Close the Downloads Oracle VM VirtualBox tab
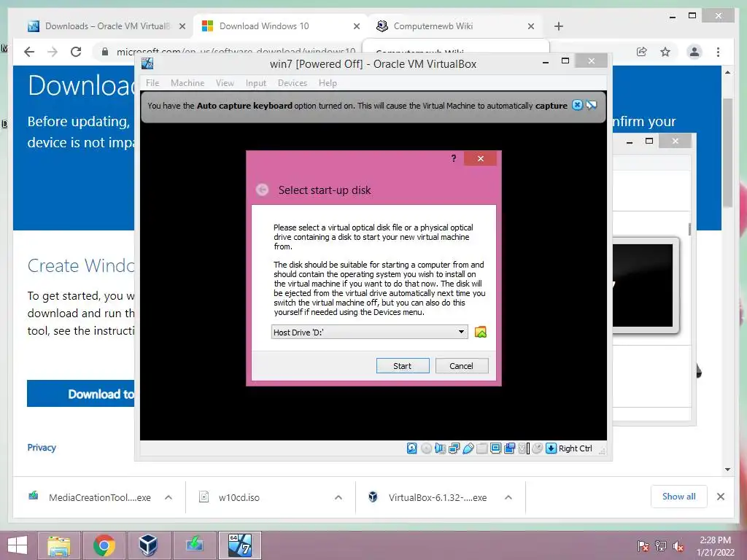This screenshot has width=747, height=560. 182,26
